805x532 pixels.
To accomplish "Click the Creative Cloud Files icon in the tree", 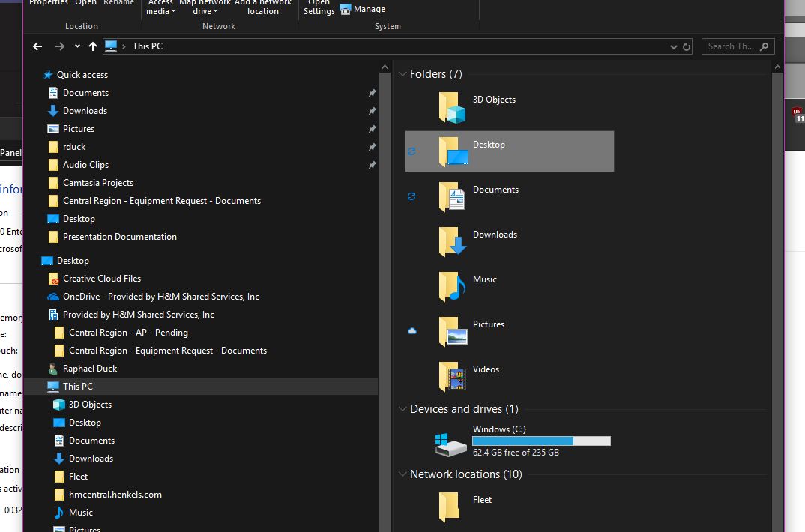I will 53,279.
